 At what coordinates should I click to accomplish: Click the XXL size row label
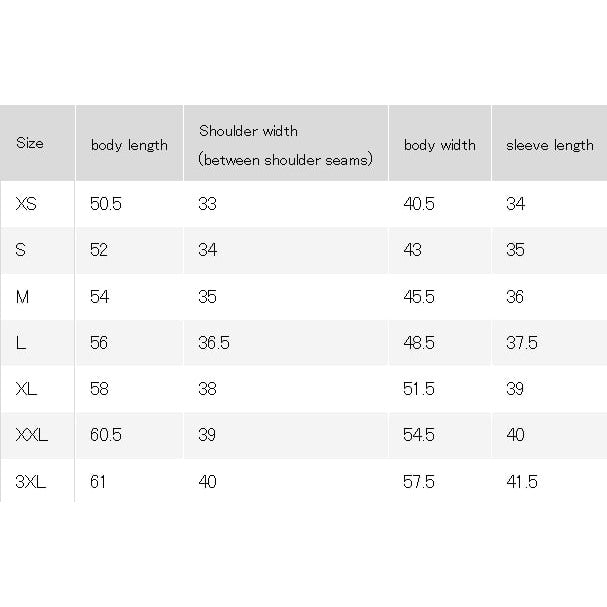(x=32, y=435)
